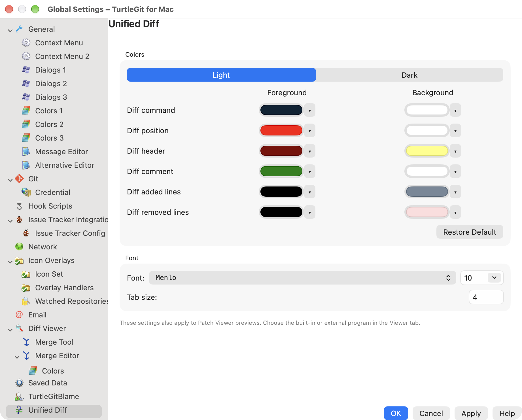
Task: Open Alternative Editor settings page
Action: click(x=65, y=165)
